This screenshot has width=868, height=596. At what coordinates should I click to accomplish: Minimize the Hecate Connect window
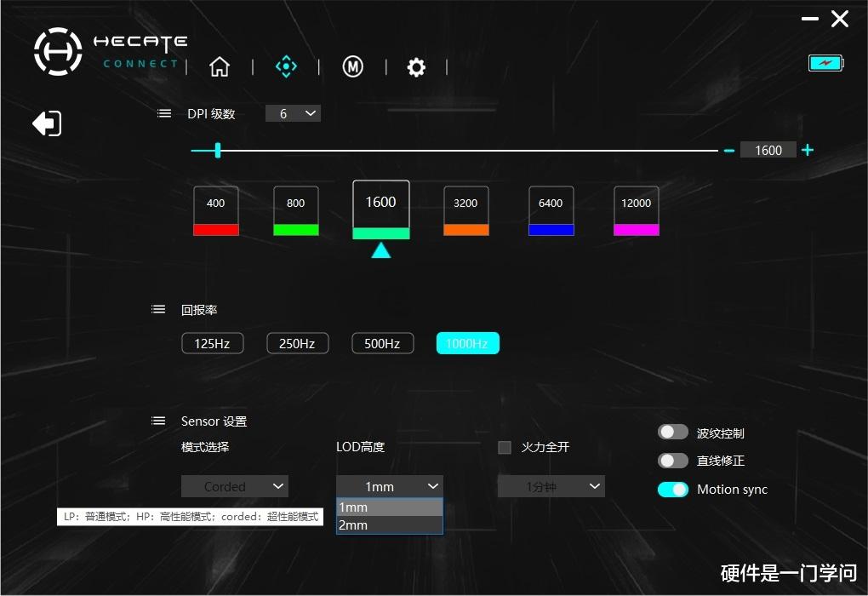click(810, 19)
